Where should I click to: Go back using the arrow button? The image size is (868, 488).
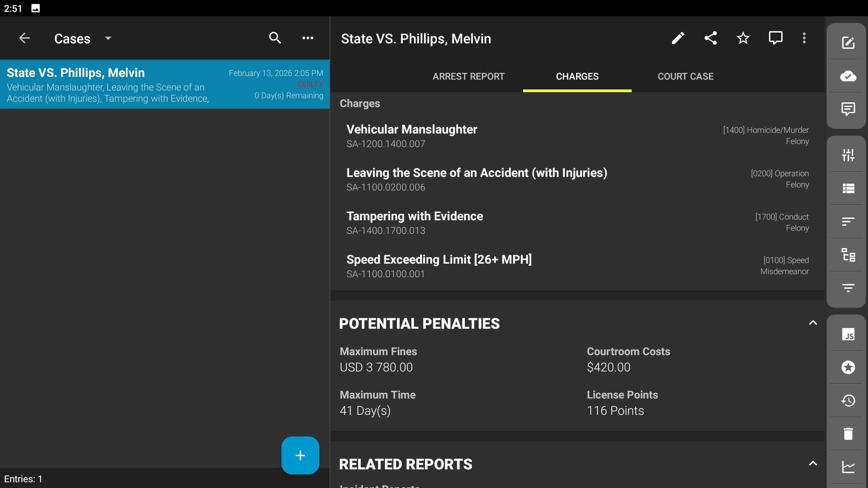click(x=24, y=38)
